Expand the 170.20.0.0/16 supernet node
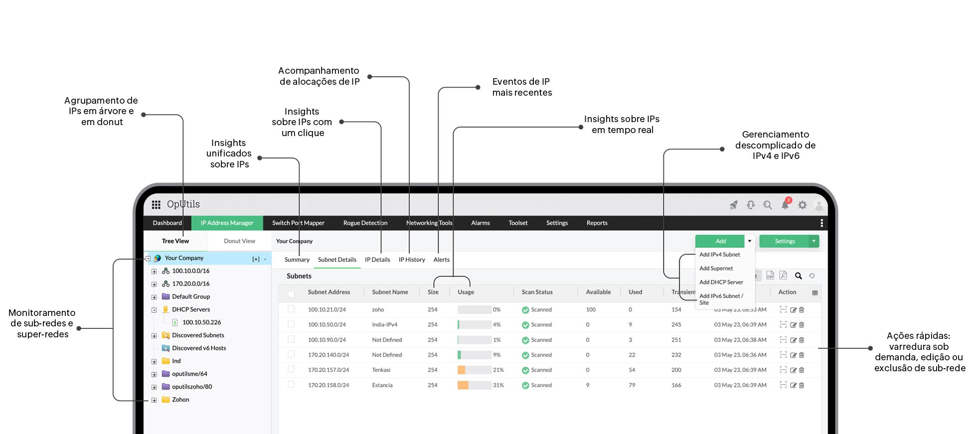980x434 pixels. (154, 285)
